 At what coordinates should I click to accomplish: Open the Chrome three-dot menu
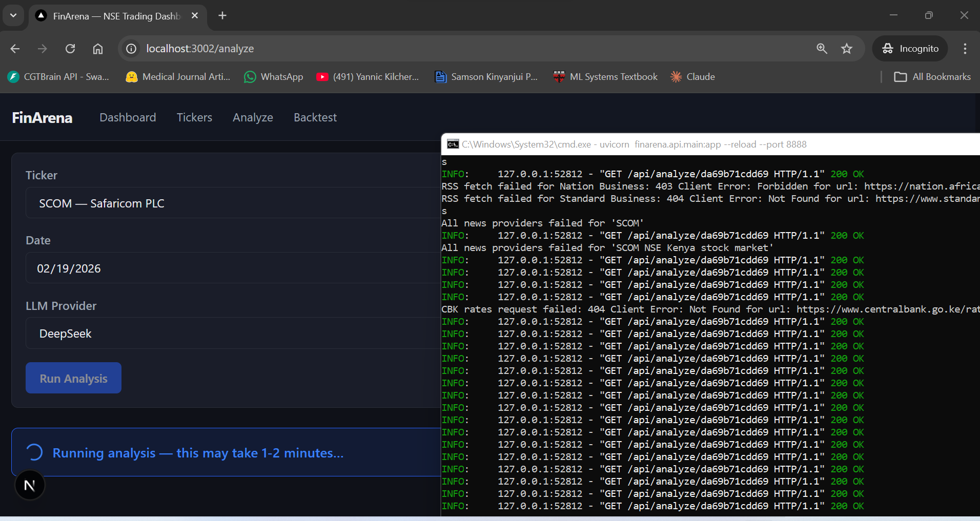pyautogui.click(x=965, y=49)
